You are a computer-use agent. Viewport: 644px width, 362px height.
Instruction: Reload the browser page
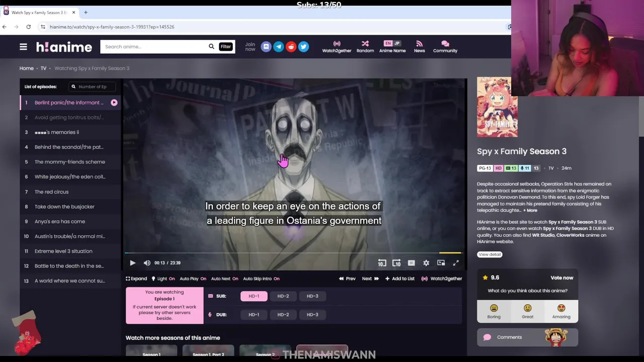(28, 27)
